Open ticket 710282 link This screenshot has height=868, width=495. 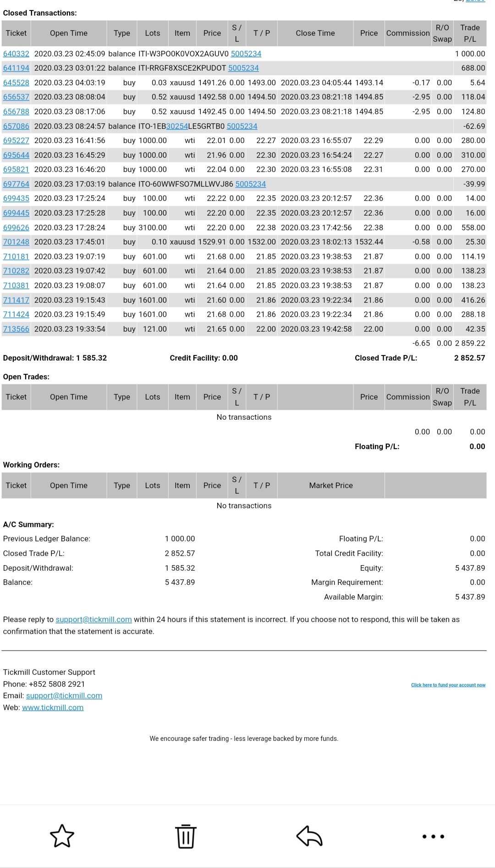[x=16, y=271]
